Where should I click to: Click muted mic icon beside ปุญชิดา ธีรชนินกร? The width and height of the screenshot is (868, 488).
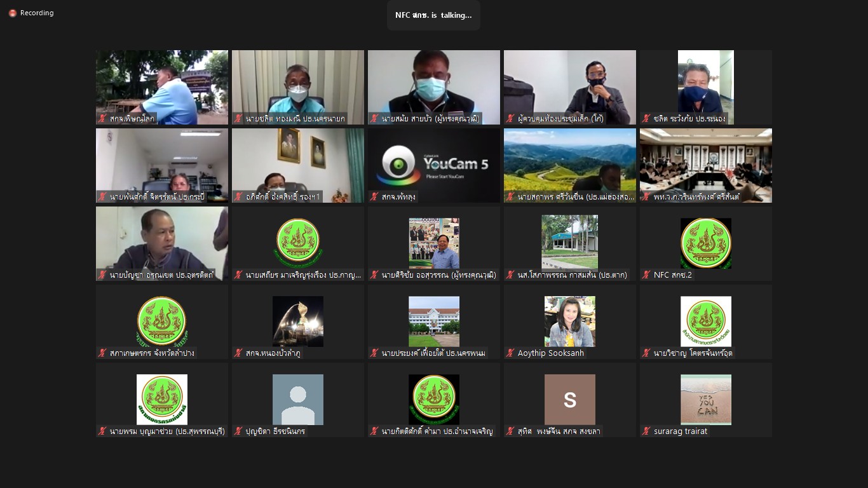coord(238,431)
